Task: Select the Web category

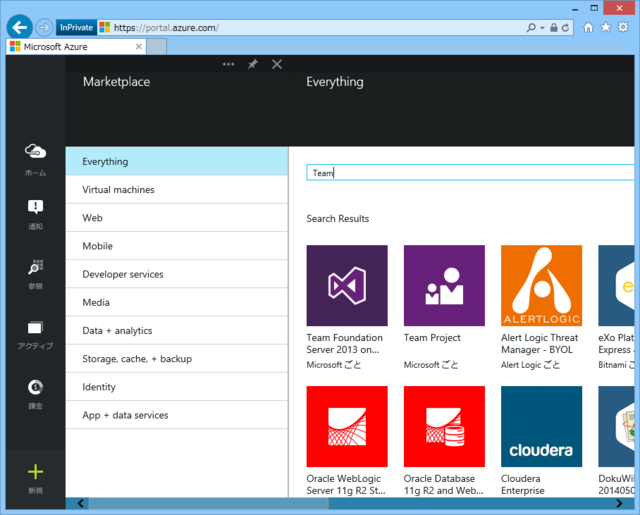Action: coord(177,218)
